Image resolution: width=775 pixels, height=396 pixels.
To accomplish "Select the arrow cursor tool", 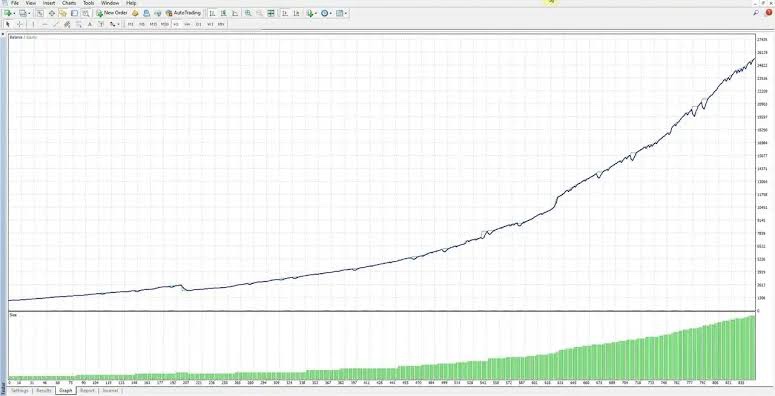I will click(x=8, y=24).
